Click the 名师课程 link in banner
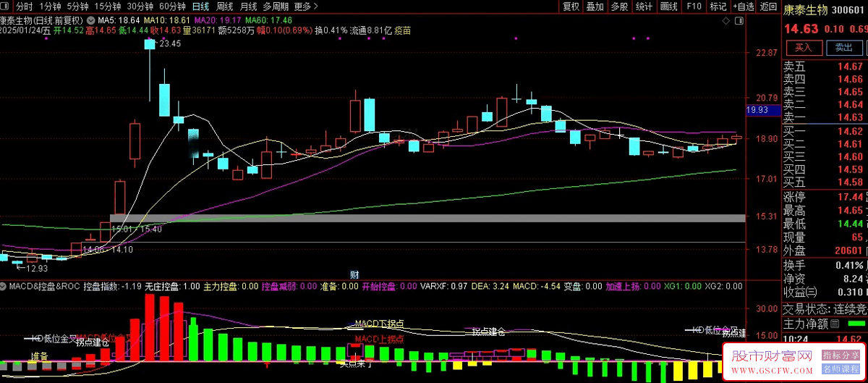Screen dimensions: 868x383 [x=841, y=370]
